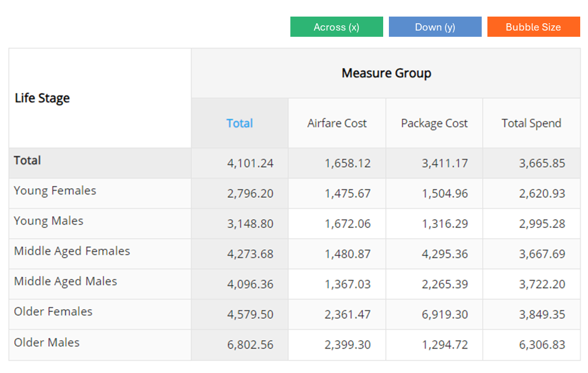Click the 6,306.83 Total Spend cell
The image size is (588, 373).
pos(532,345)
